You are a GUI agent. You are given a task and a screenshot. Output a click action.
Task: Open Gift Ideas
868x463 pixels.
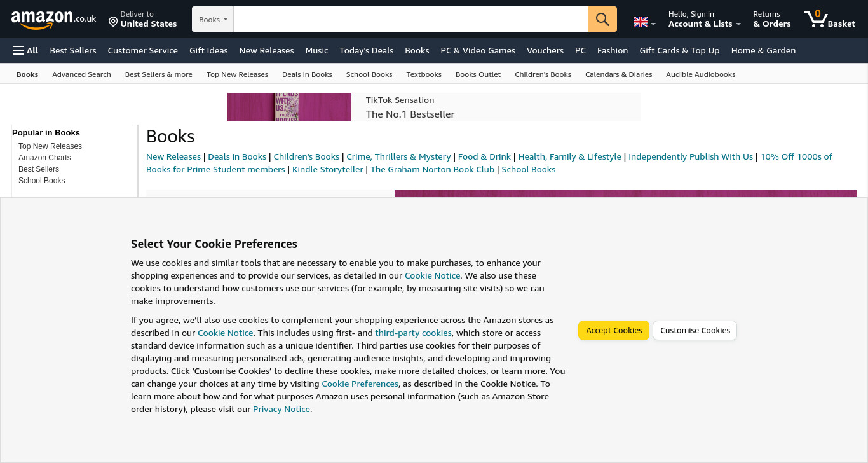click(208, 50)
